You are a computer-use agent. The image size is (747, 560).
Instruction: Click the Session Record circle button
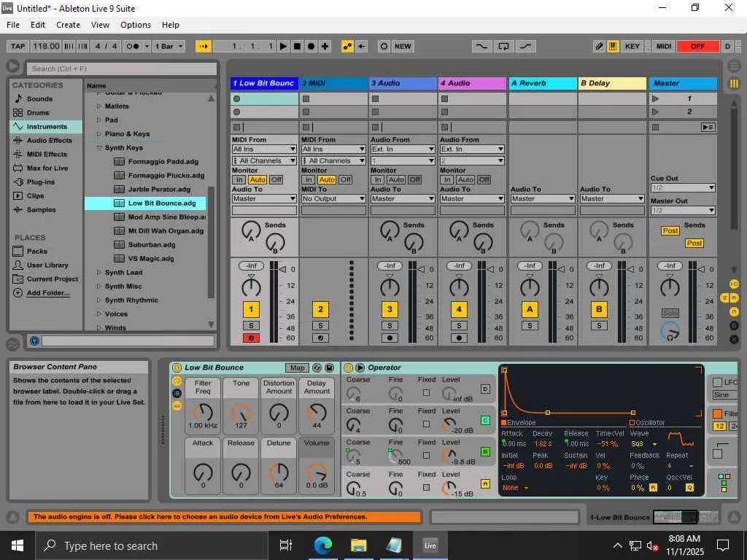pyautogui.click(x=384, y=46)
